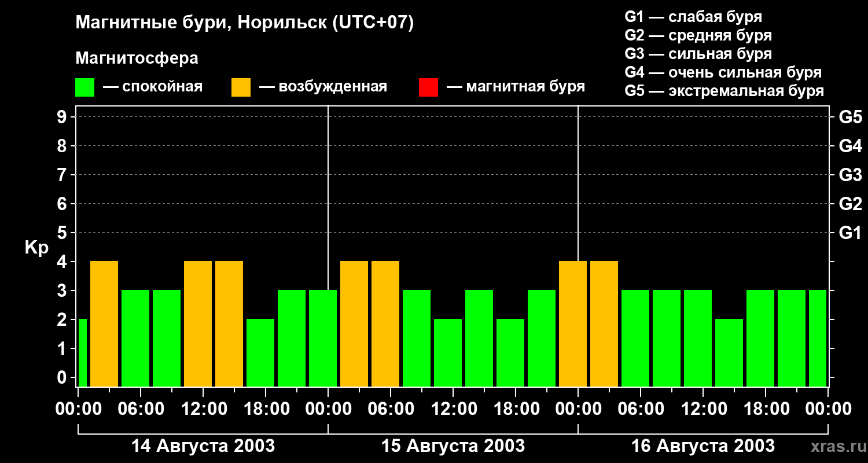Click the green bar over 18:00 on 16 Августа
The image size is (868, 463).
(760, 338)
